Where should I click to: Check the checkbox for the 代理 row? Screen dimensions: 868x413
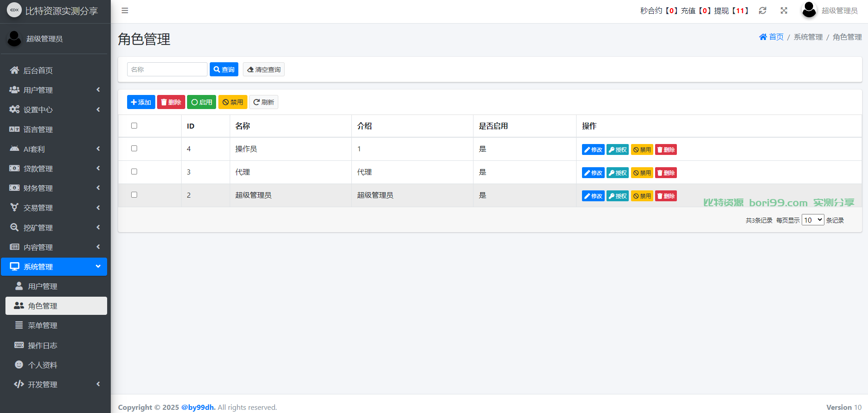pos(134,172)
